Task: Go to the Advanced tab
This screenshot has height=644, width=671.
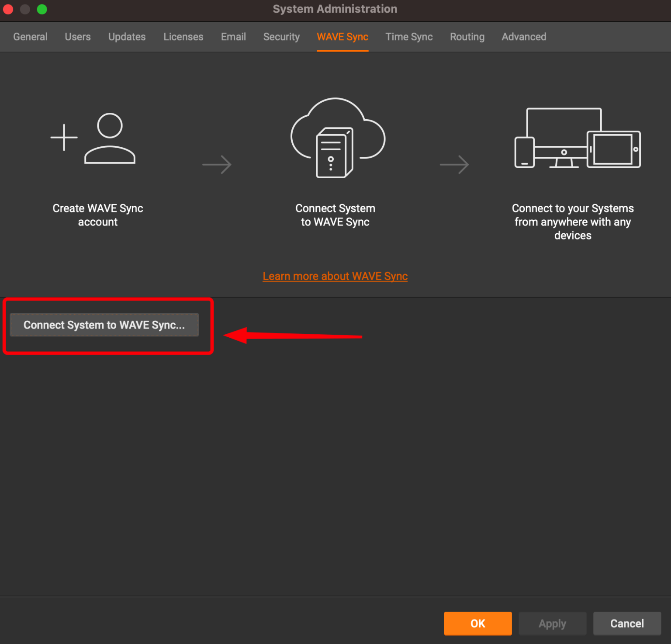Action: click(x=524, y=37)
